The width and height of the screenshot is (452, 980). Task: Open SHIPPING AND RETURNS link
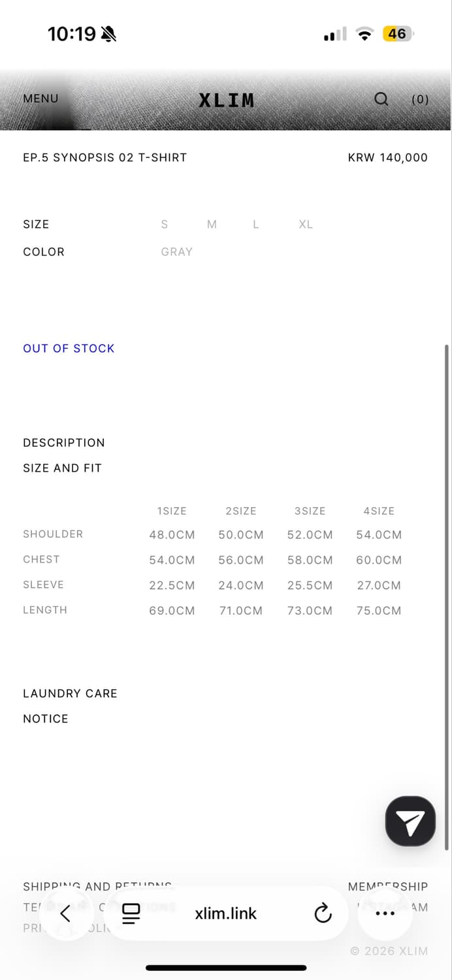[x=97, y=887]
